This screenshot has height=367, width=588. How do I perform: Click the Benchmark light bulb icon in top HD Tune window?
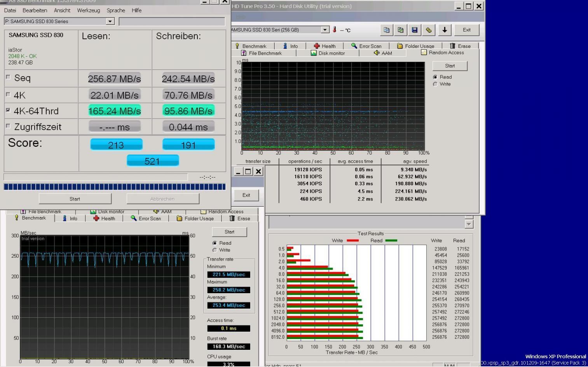coord(237,46)
